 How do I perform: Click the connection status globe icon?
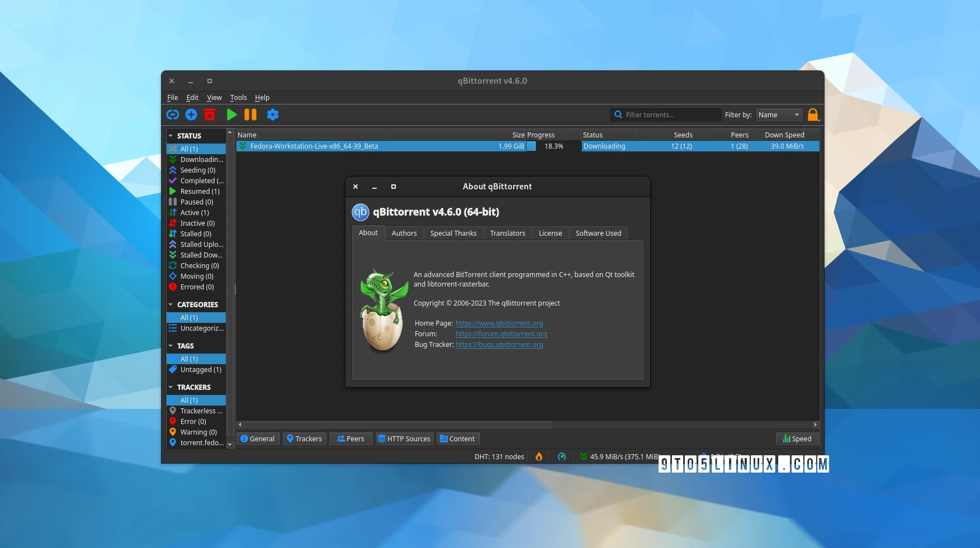(x=561, y=456)
